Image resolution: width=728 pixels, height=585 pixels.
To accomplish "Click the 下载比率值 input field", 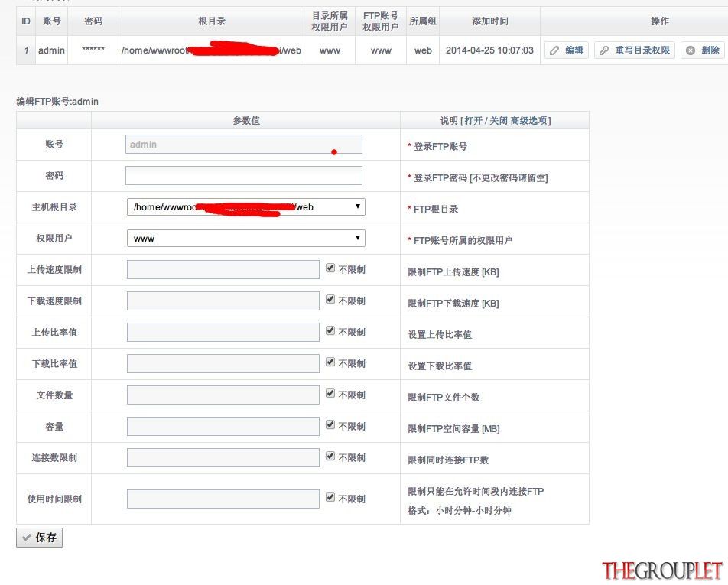I will (223, 363).
